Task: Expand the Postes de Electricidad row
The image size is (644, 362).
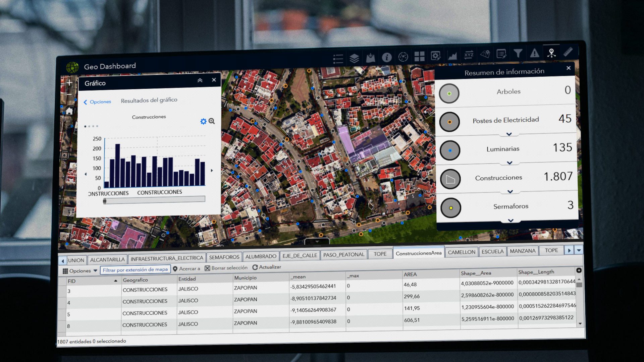Action: coord(509,134)
